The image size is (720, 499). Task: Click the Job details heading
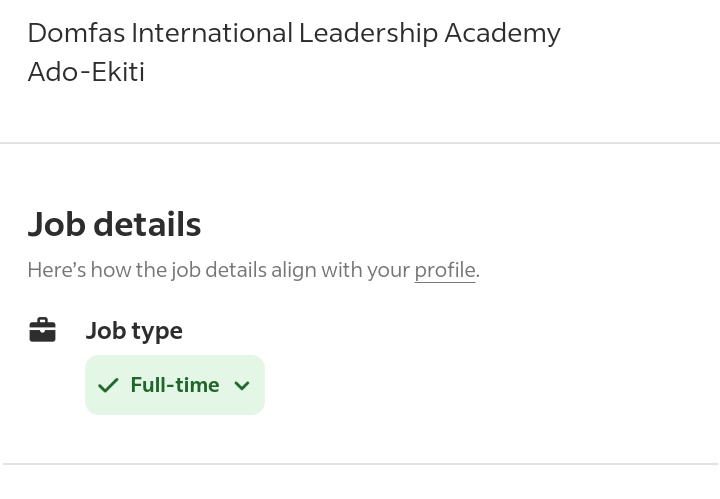114,224
